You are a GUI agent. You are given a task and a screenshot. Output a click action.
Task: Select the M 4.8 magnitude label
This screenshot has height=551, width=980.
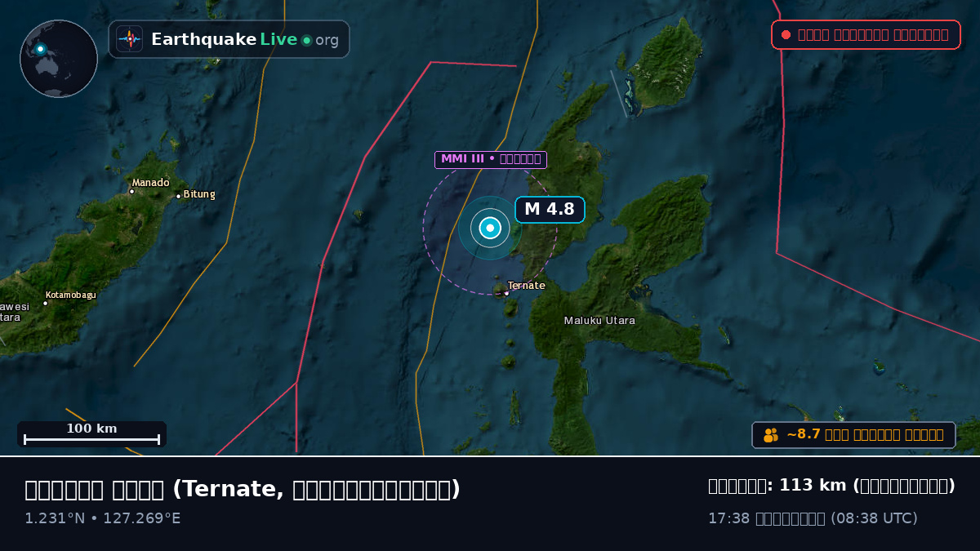pos(550,209)
